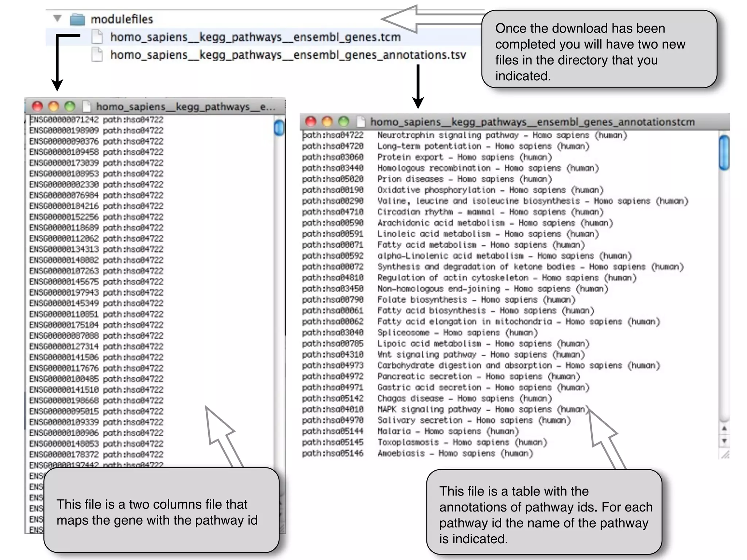
Task: Click the Folate biosynthesis row
Action: point(439,300)
